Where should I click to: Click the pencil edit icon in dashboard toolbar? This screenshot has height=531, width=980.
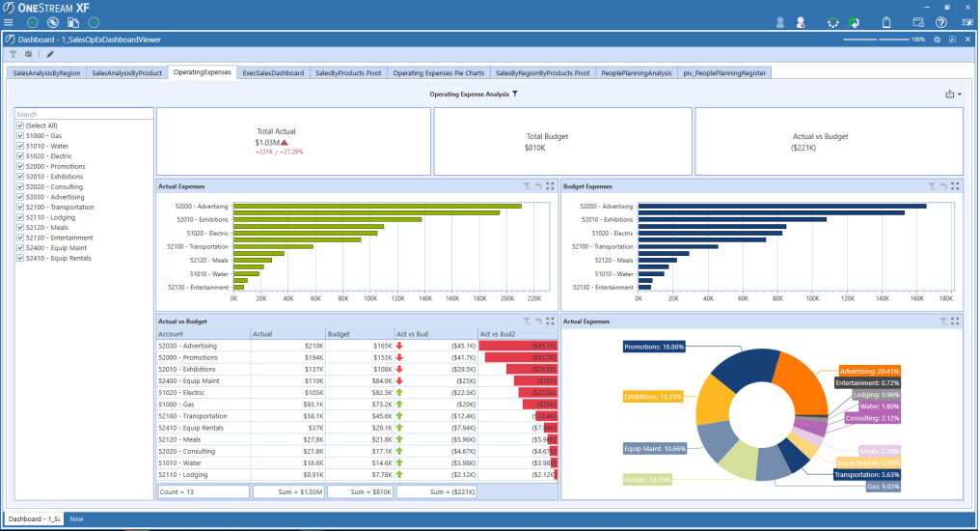[50, 54]
